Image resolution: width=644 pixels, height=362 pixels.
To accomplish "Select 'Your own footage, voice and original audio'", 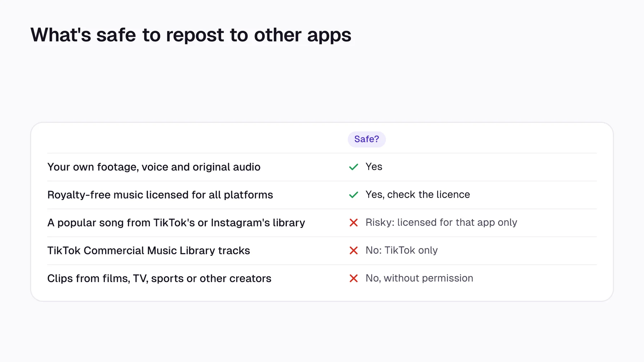I will 154,167.
